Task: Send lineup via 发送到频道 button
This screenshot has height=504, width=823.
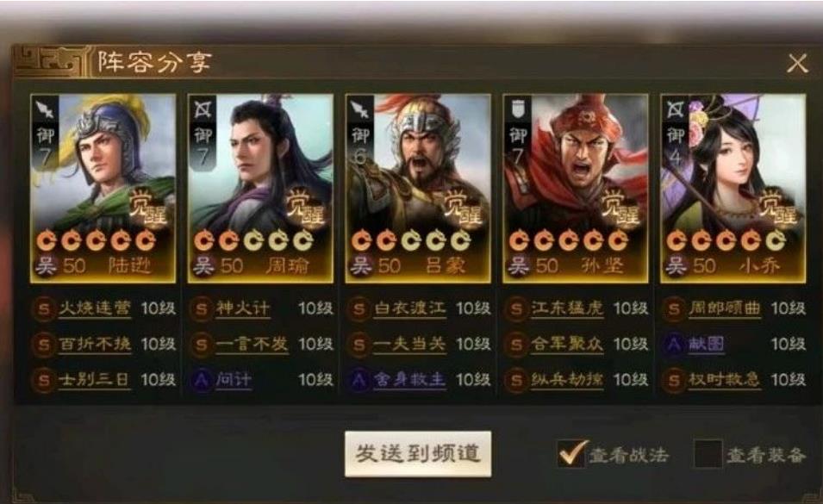Action: pos(418,454)
